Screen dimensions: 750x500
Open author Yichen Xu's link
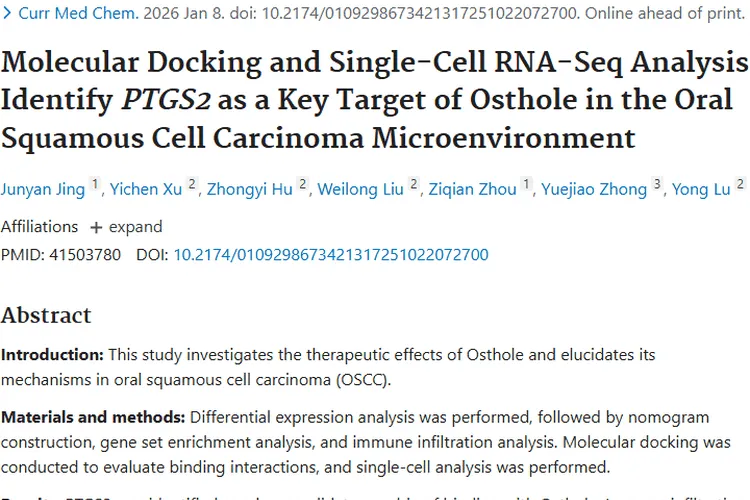[x=146, y=189]
